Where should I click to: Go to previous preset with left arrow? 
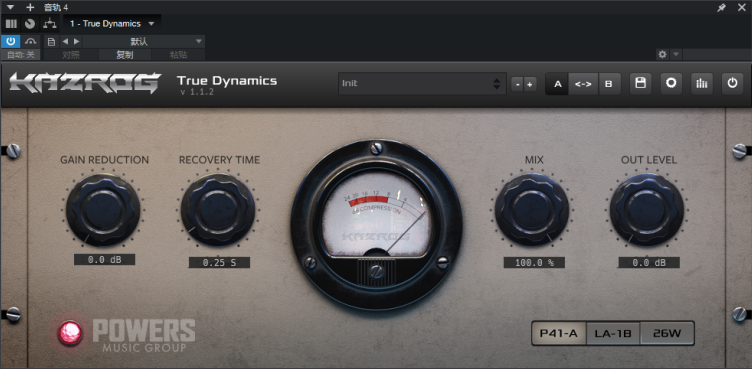tap(65, 41)
